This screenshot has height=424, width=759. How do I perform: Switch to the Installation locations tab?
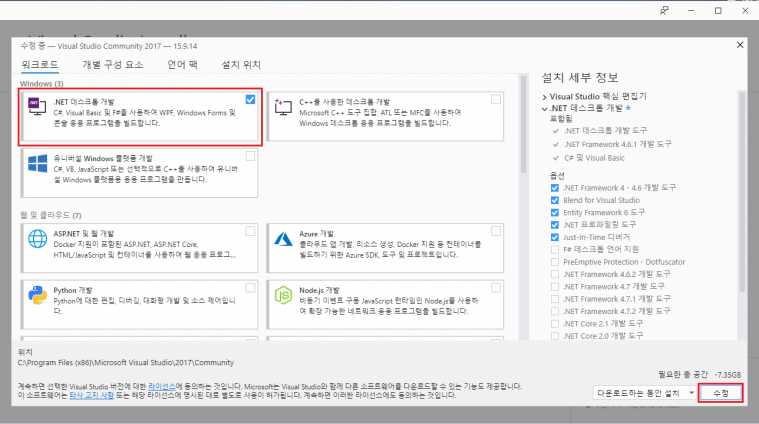pyautogui.click(x=241, y=64)
